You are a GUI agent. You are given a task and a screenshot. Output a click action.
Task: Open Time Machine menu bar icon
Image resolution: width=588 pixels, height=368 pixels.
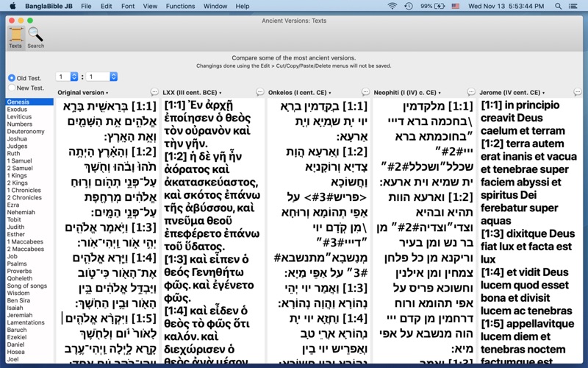[409, 6]
